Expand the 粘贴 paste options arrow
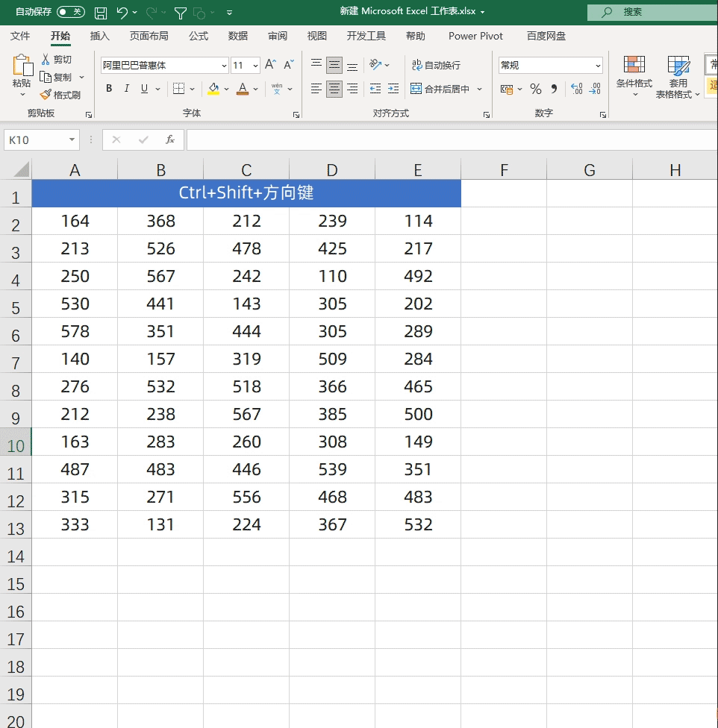This screenshot has width=718, height=728. point(22,95)
